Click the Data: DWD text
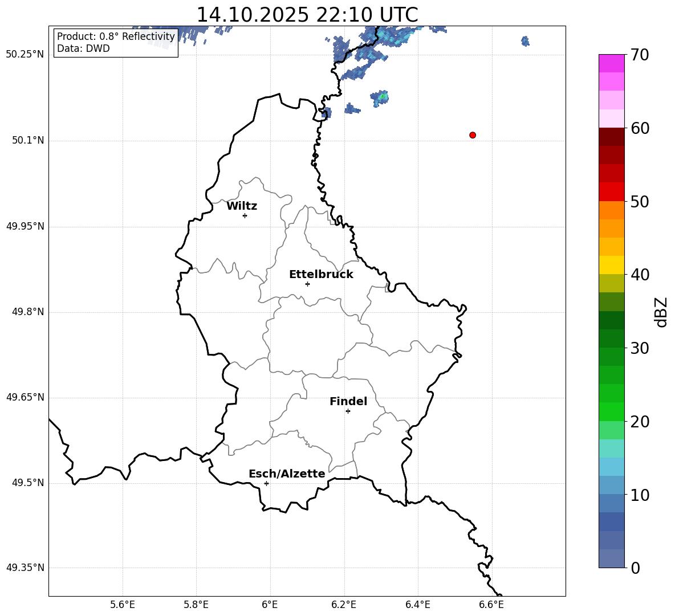Image resolution: width=675 pixels, height=616 pixels. 83,48
